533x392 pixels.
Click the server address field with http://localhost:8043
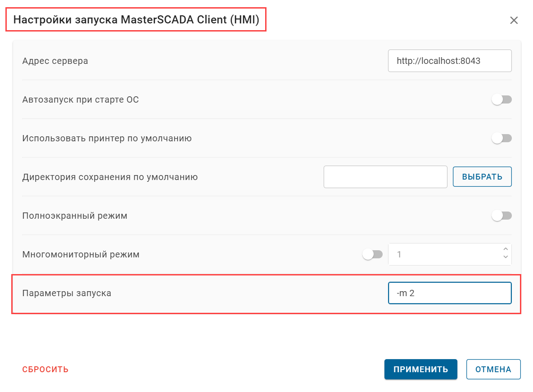[x=449, y=61]
